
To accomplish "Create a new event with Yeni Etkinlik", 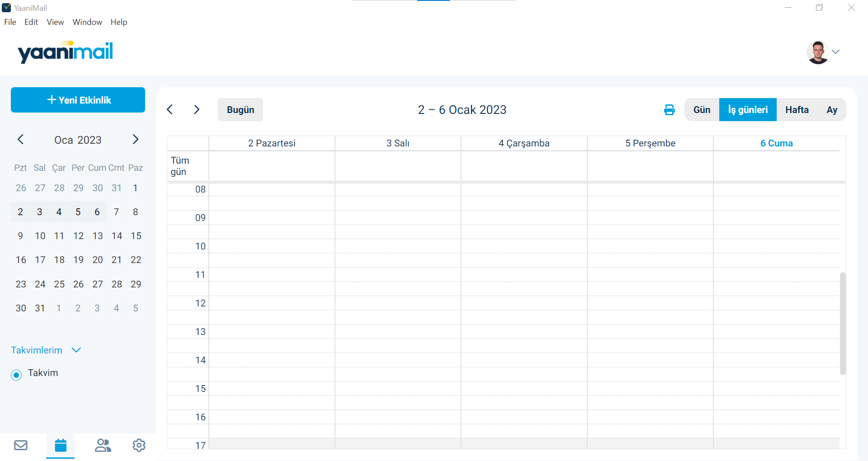I will tap(78, 100).
